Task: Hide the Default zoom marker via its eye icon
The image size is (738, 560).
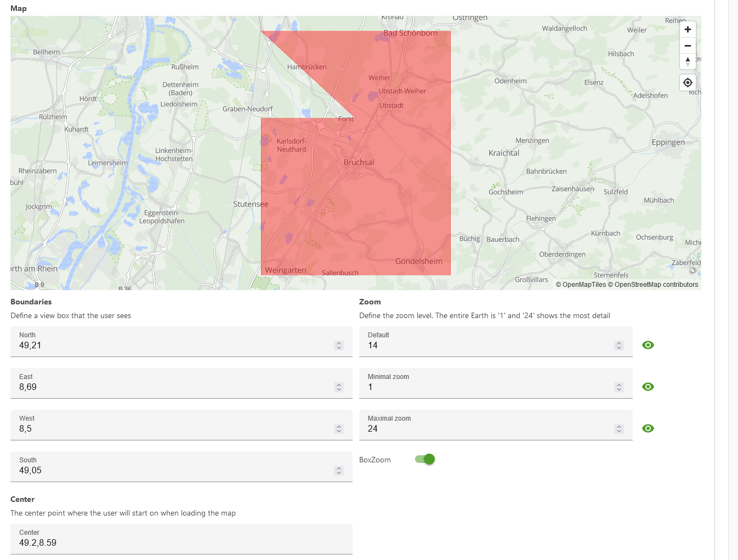Action: tap(648, 345)
